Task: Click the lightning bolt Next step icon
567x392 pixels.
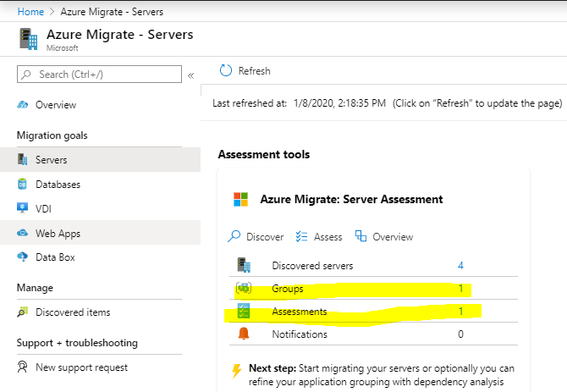Action: pyautogui.click(x=236, y=371)
